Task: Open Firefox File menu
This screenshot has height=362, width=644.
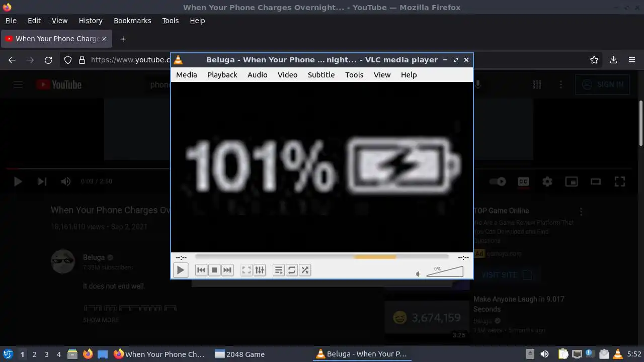Action: tap(11, 21)
